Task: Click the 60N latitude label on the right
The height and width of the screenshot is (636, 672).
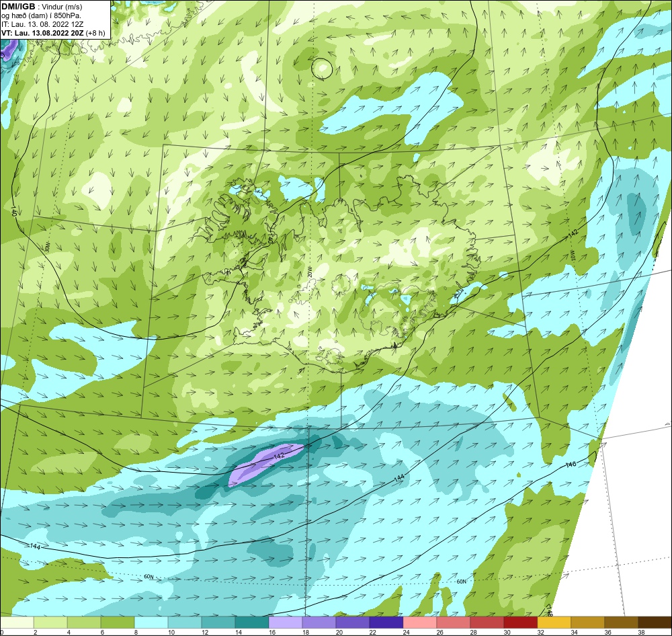Action: [461, 582]
